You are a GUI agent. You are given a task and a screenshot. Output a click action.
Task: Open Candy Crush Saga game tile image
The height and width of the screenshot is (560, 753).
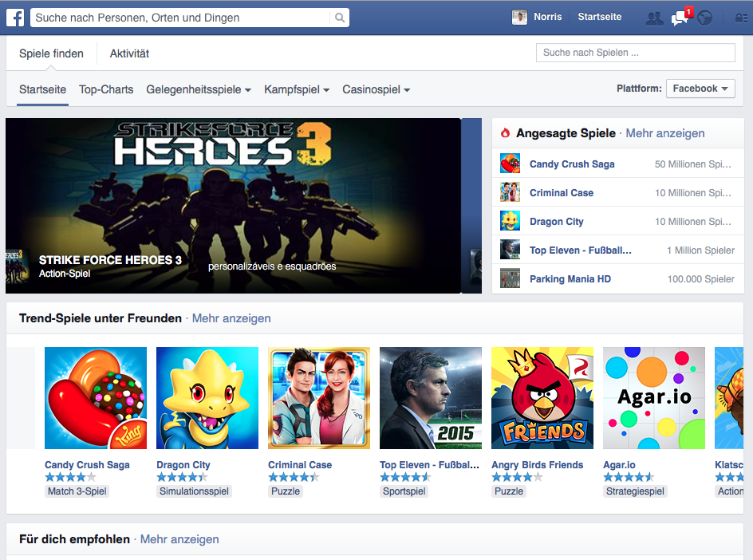96,398
